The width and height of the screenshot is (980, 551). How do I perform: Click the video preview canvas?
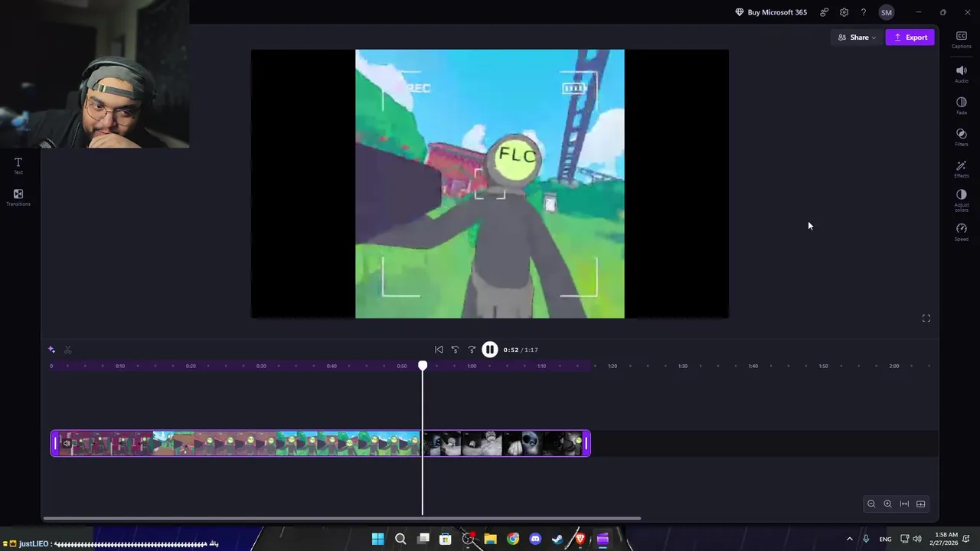(490, 184)
